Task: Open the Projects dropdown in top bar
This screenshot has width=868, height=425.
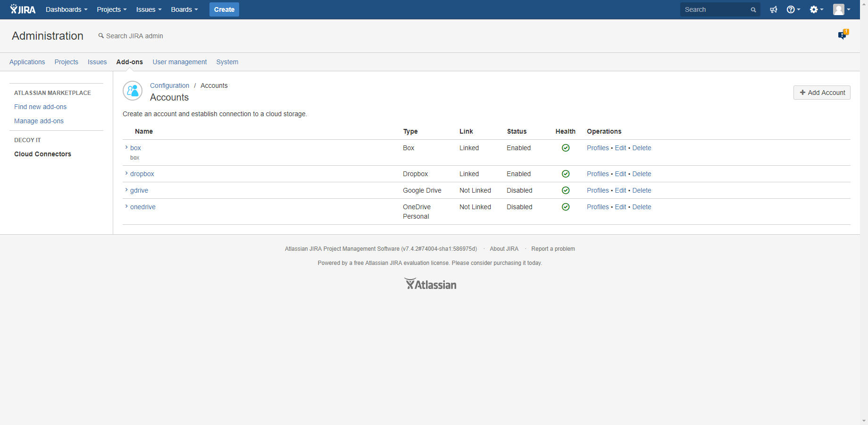Action: tap(112, 9)
